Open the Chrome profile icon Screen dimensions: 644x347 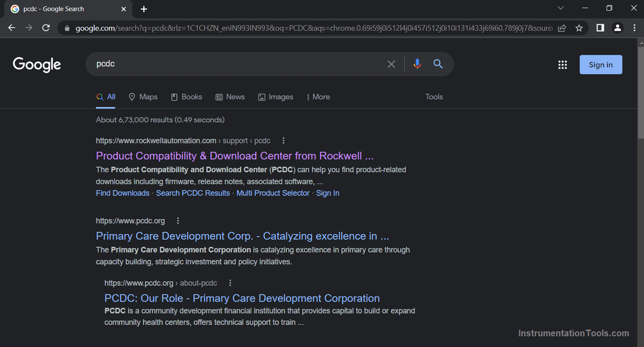click(x=617, y=28)
